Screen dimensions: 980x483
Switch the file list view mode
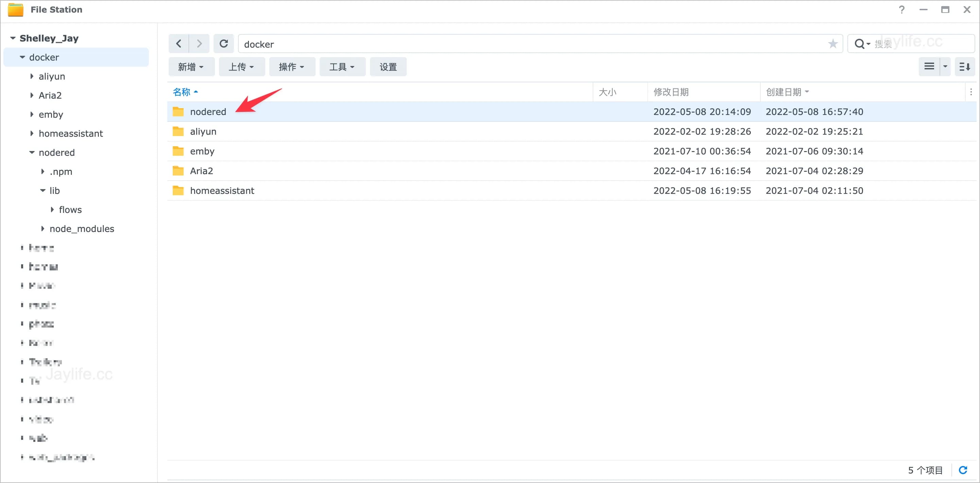click(930, 66)
